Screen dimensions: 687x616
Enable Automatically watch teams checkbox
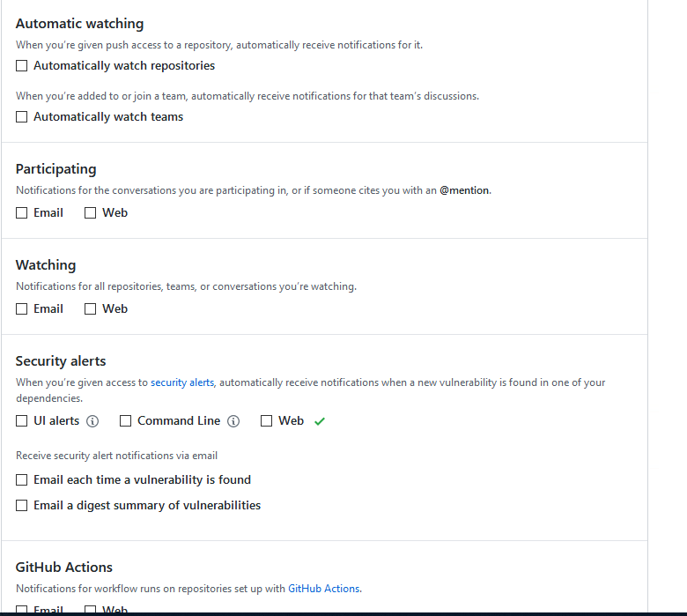(x=21, y=116)
